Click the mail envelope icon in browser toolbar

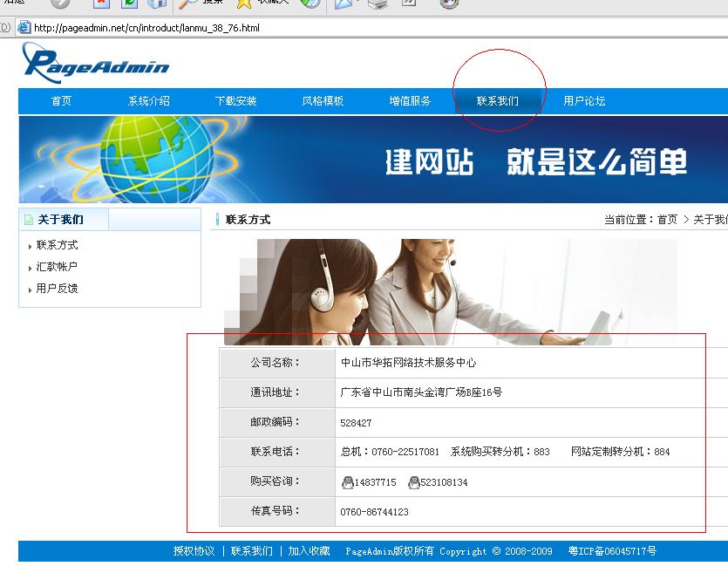pos(343,3)
